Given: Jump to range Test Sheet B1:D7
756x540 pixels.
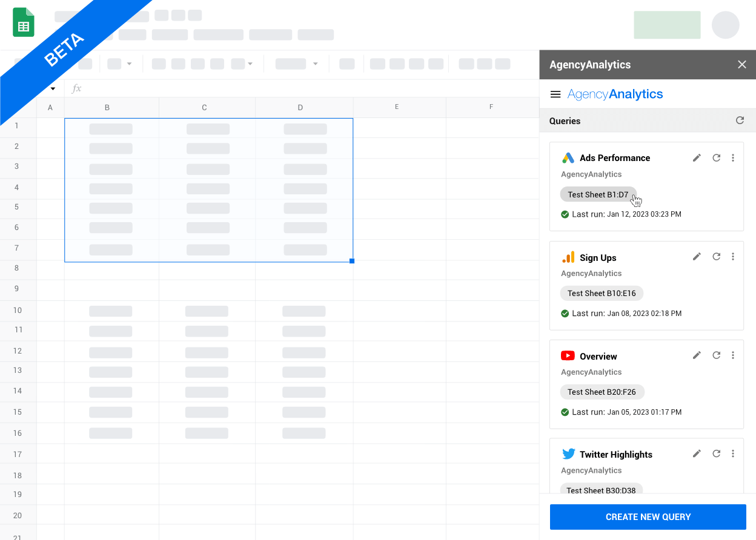Looking at the screenshot, I should point(598,195).
